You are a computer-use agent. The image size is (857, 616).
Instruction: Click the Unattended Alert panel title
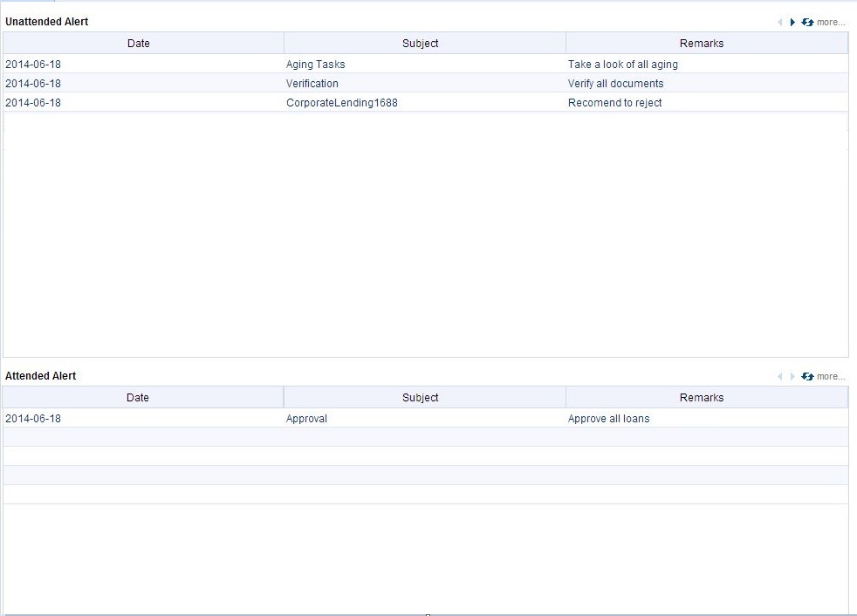46,22
